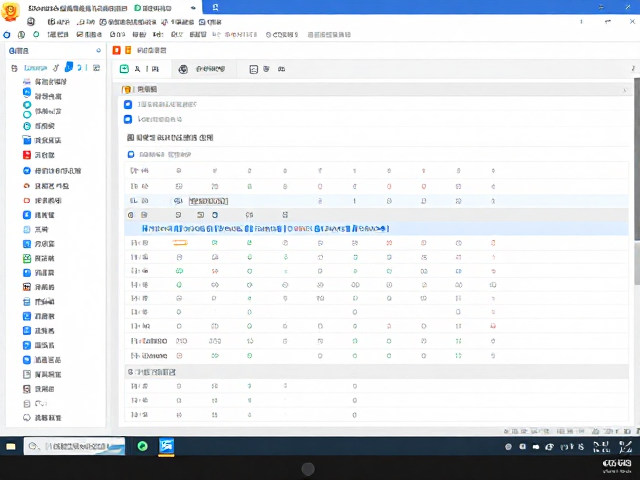640x480 pixels.
Task: Click the green circle icon in the taskbar
Action: click(x=142, y=446)
